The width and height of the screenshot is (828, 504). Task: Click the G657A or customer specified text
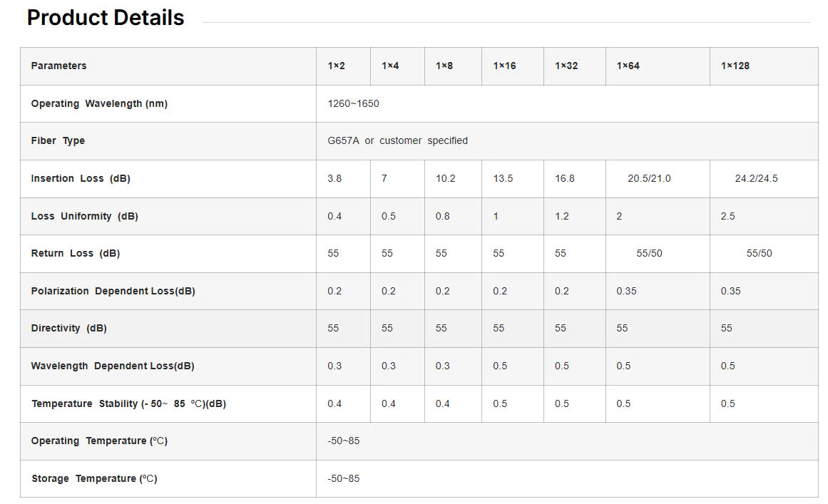398,140
